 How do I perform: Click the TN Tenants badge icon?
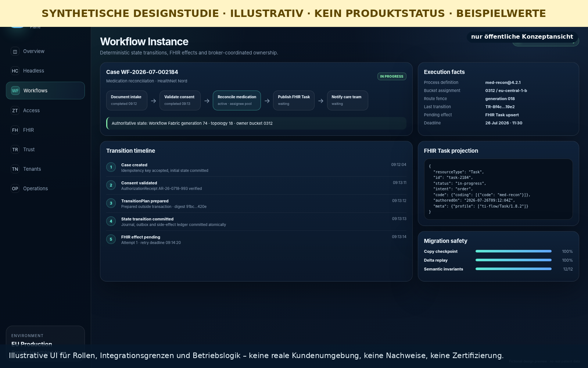click(15, 169)
